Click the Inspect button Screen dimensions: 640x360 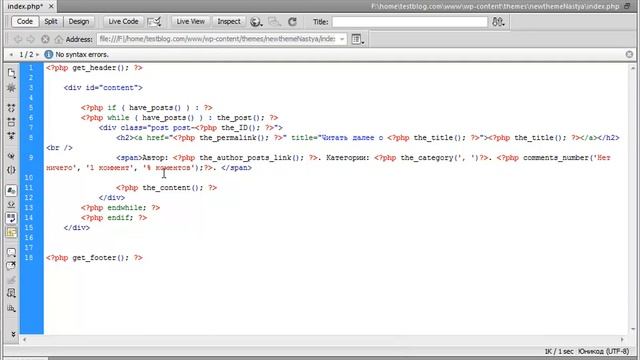[229, 22]
